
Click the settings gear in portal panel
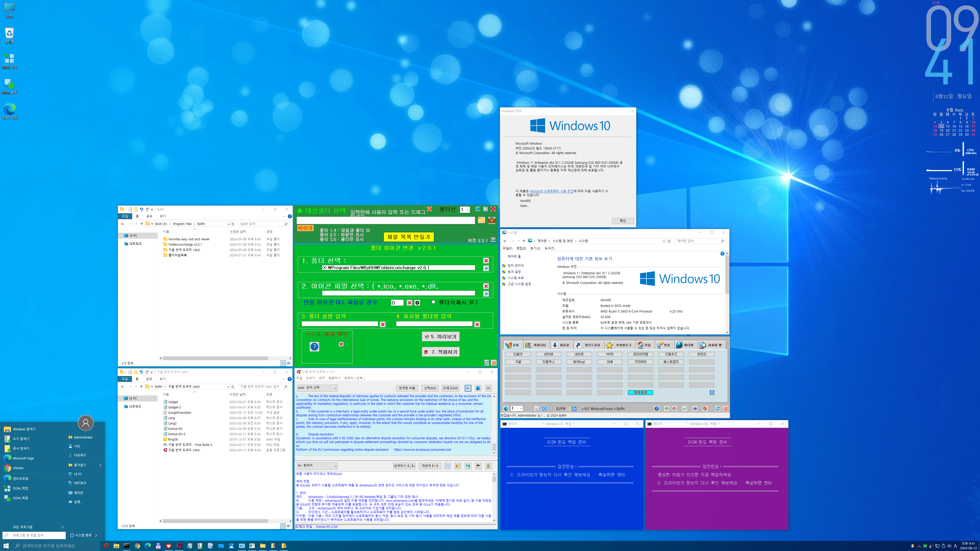pyautogui.click(x=712, y=392)
